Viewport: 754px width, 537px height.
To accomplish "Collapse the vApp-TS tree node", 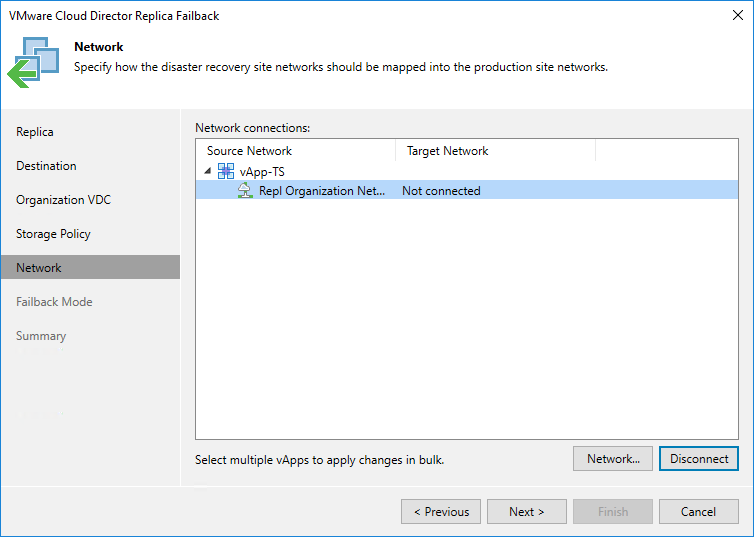I will (x=208, y=171).
